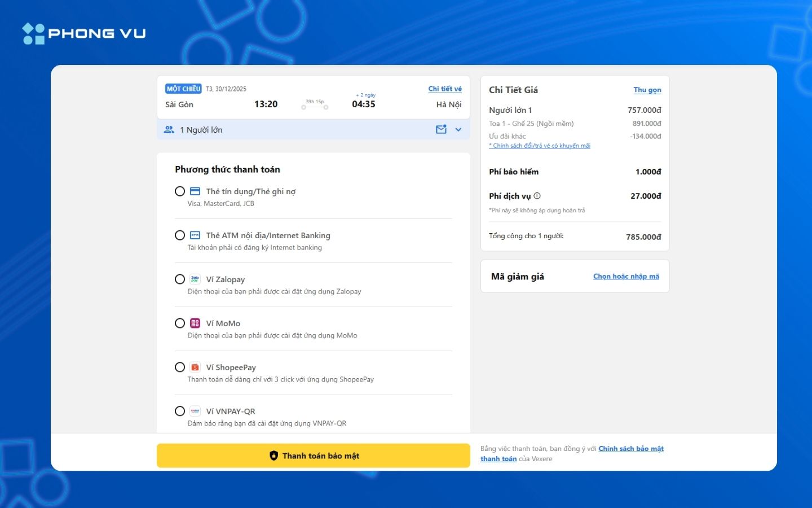Click the Sài Gòn origin label
The height and width of the screenshot is (508, 812).
point(179,104)
